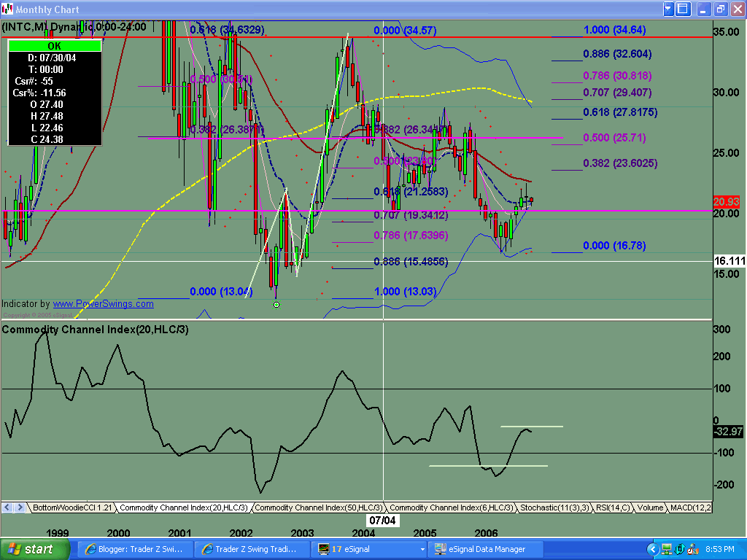Image resolution: width=747 pixels, height=560 pixels.
Task: Click the 2001 year on time axis
Action: pyautogui.click(x=179, y=533)
